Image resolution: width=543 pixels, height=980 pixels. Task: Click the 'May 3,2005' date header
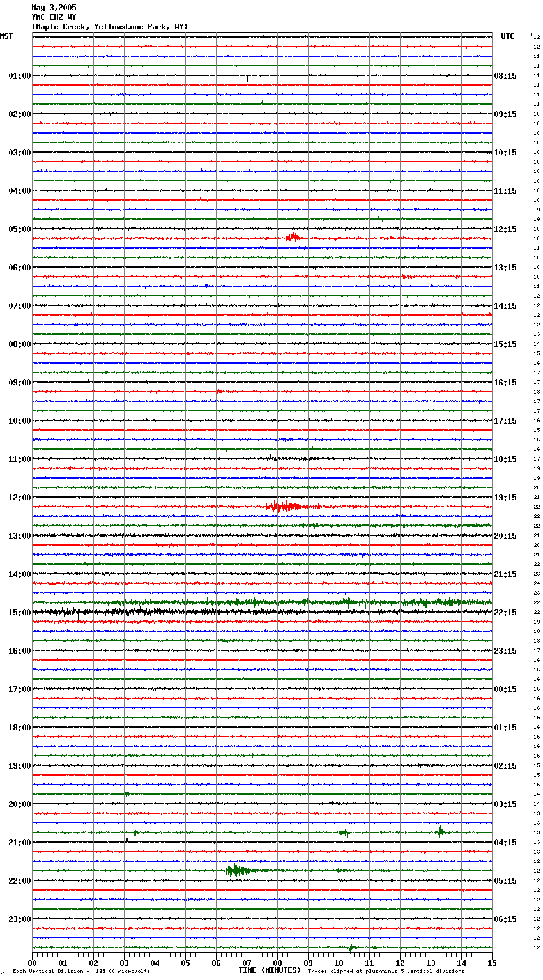54,8
